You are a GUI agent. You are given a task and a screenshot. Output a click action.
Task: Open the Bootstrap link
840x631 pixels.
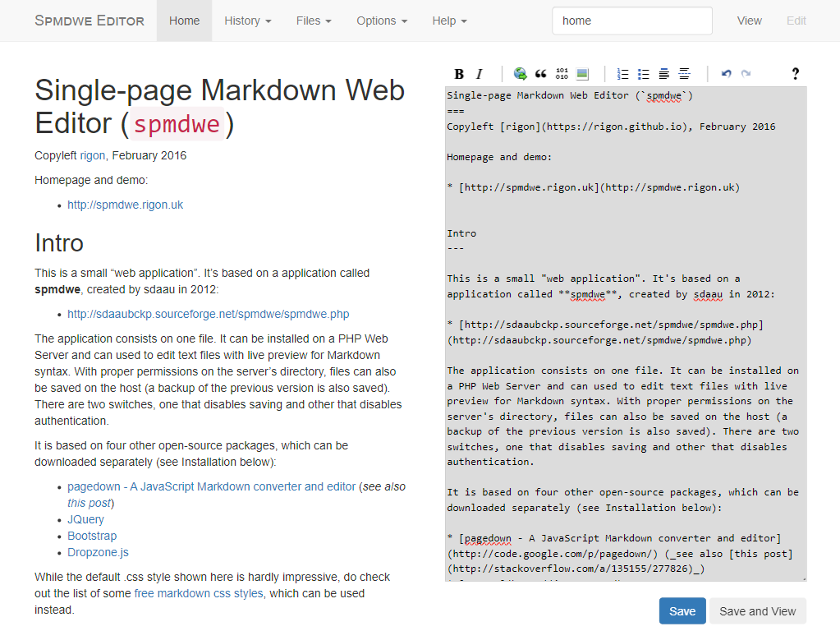pyautogui.click(x=92, y=537)
